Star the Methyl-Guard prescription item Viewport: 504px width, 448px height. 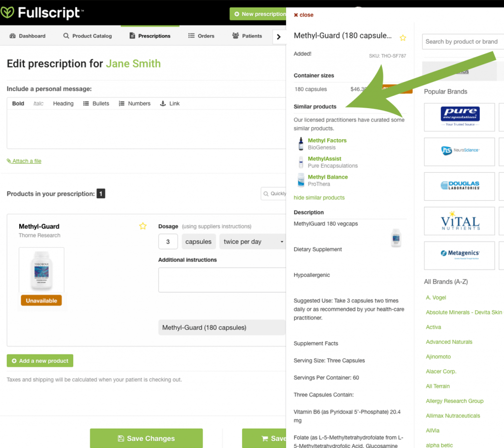[x=143, y=226]
